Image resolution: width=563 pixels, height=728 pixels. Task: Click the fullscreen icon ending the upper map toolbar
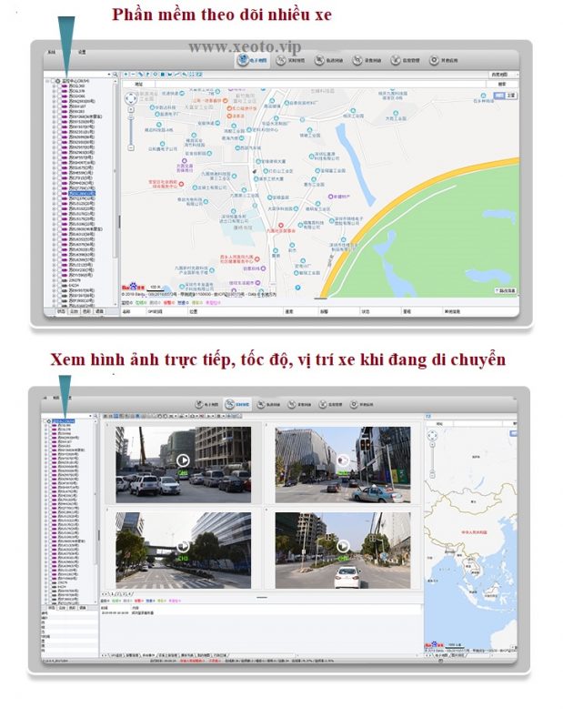[199, 75]
